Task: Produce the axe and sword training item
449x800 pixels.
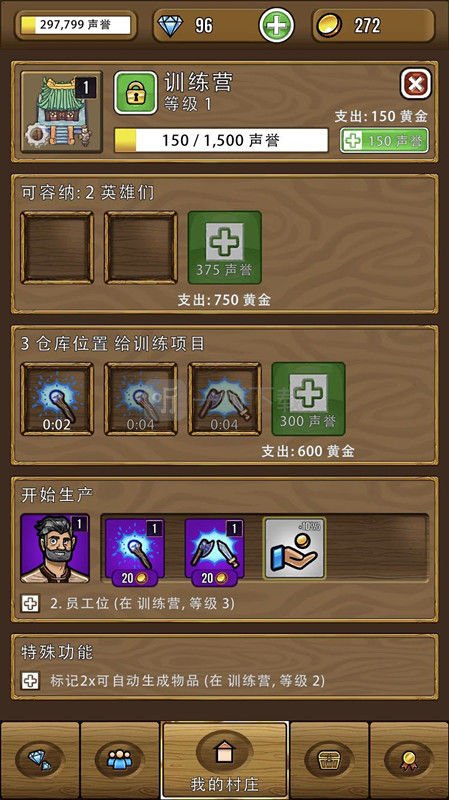Action: pyautogui.click(x=214, y=552)
